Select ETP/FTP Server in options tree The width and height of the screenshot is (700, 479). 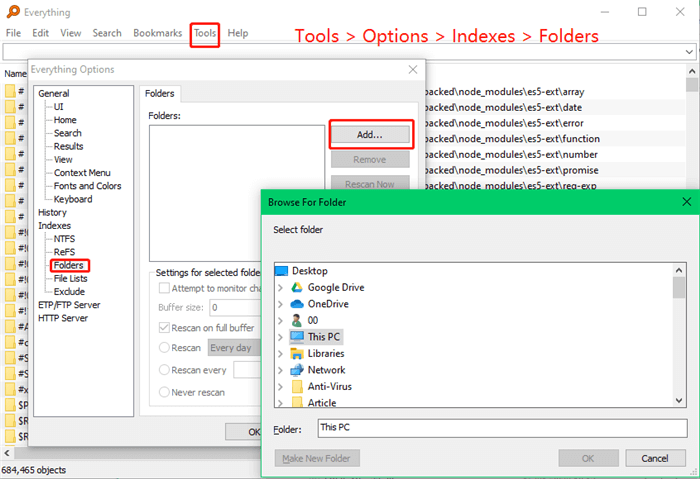point(69,305)
